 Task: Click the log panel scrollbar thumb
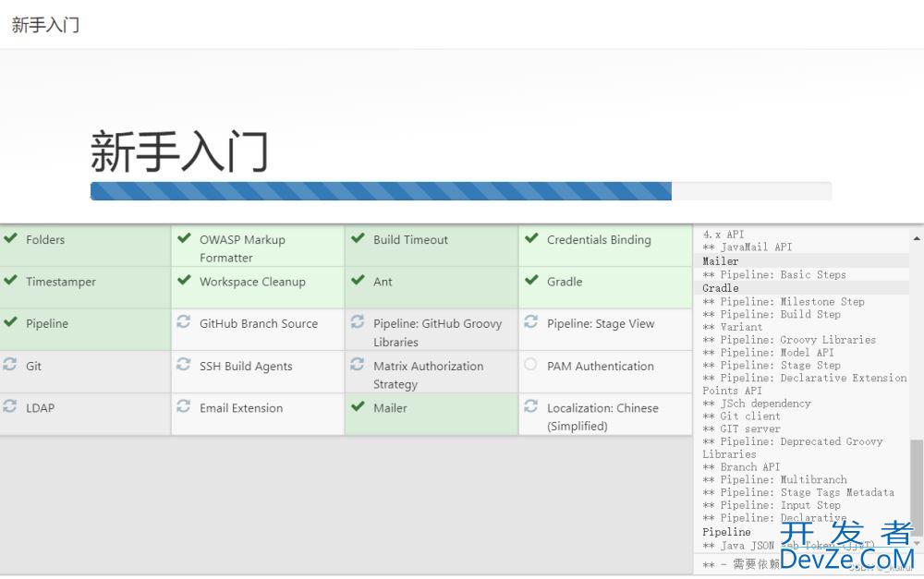point(917,487)
